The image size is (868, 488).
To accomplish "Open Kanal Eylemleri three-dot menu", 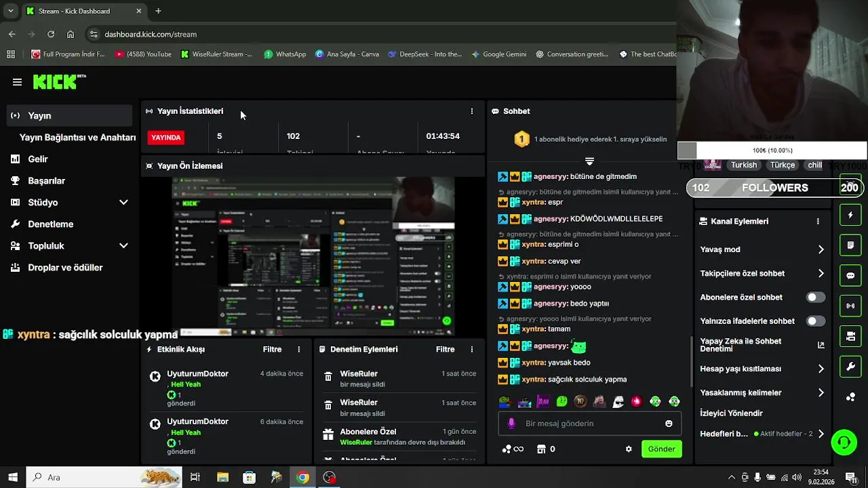I will [818, 221].
